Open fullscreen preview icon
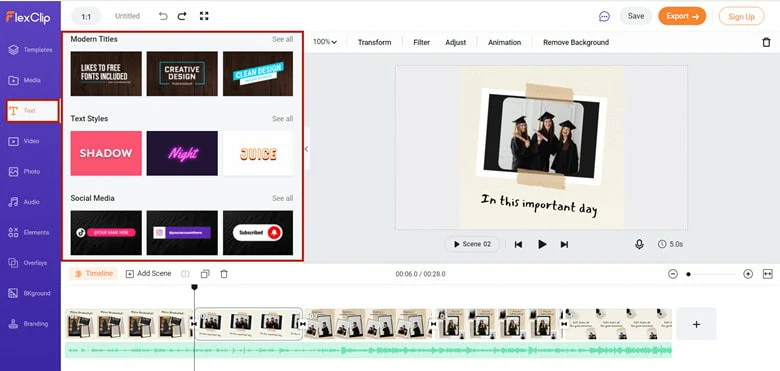This screenshot has width=780, height=371. point(204,16)
